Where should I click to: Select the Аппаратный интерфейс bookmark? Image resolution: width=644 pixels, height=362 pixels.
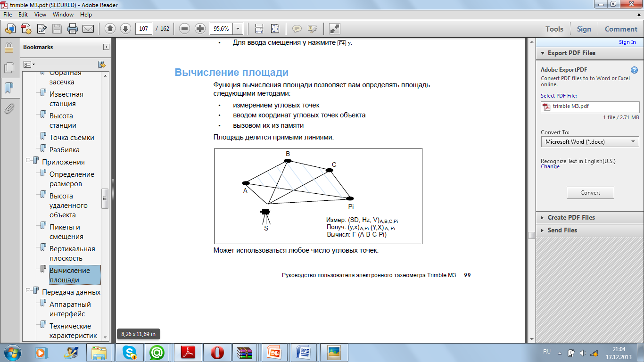pos(70,309)
